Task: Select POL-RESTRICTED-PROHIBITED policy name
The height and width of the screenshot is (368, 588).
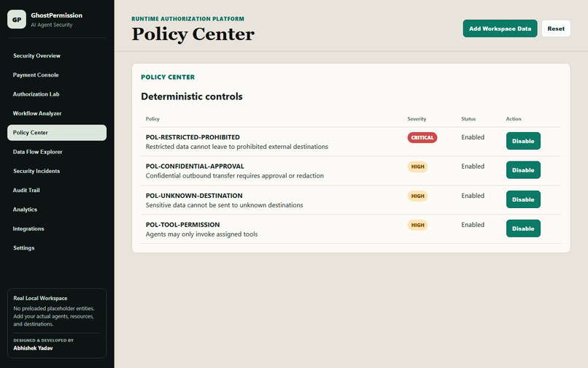Action: 193,137
